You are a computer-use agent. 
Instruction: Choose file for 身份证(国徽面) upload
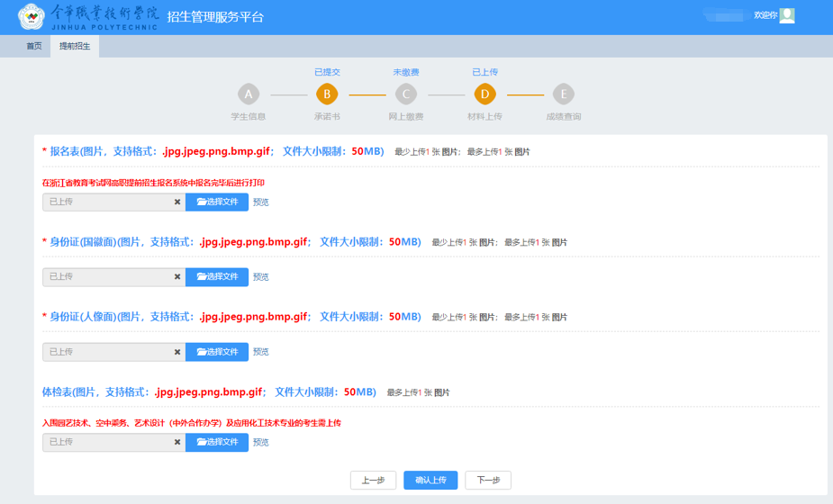point(217,277)
